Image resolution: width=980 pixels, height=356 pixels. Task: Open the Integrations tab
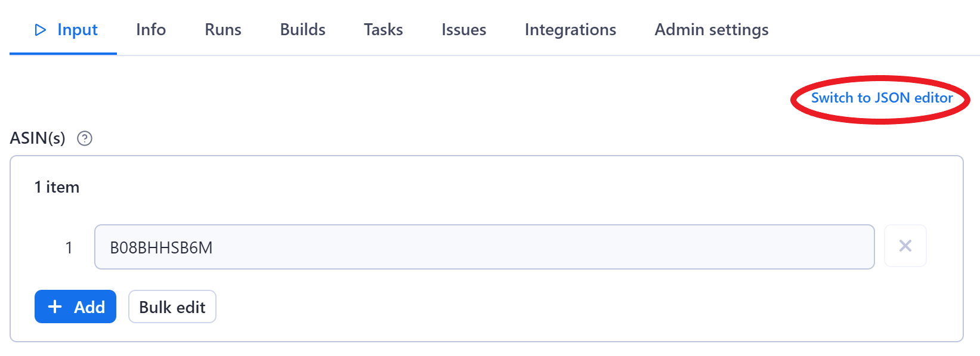click(570, 30)
